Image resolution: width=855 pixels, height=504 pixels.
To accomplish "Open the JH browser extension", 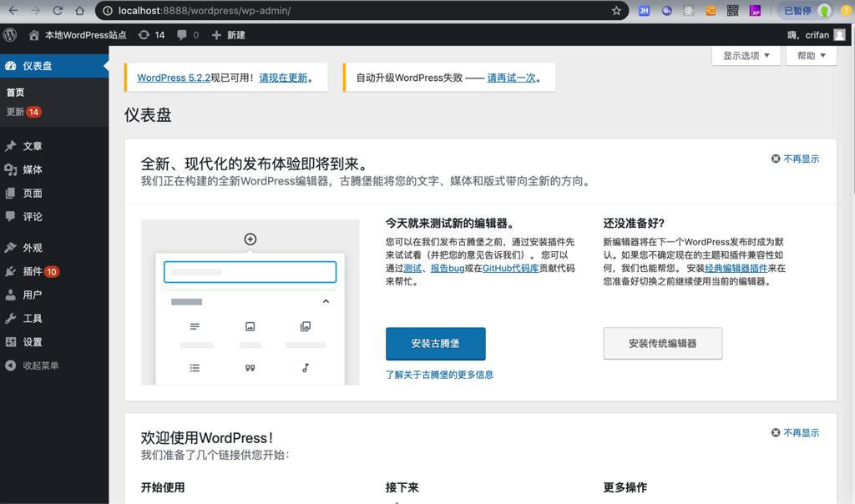I will tap(644, 11).
